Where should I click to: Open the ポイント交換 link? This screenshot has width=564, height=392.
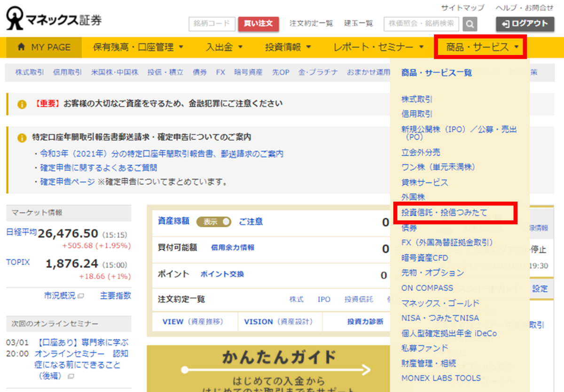(x=222, y=274)
